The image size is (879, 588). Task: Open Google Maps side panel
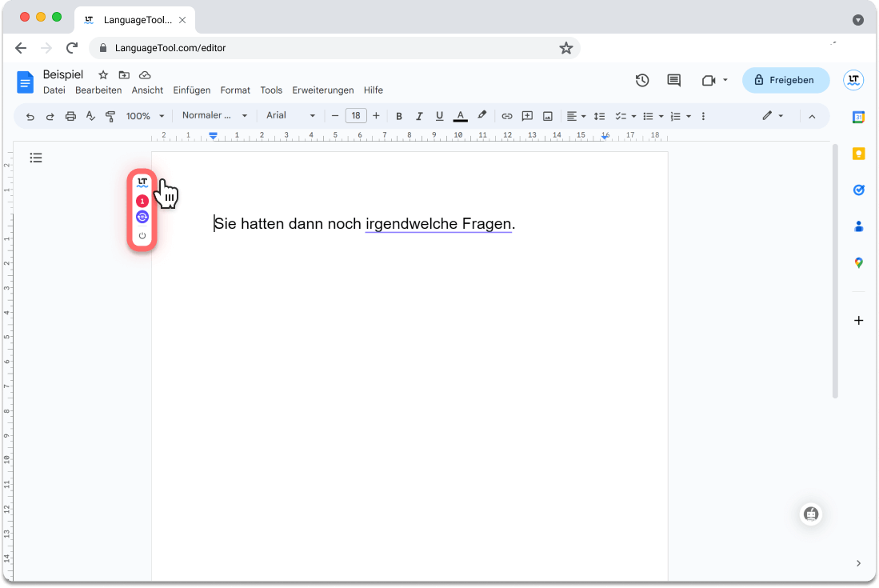[x=858, y=263]
